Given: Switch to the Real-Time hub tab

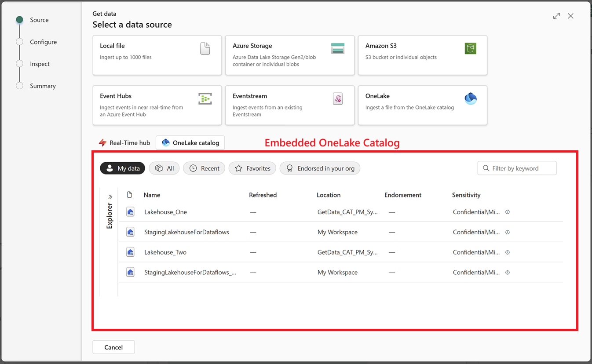Looking at the screenshot, I should coord(124,142).
